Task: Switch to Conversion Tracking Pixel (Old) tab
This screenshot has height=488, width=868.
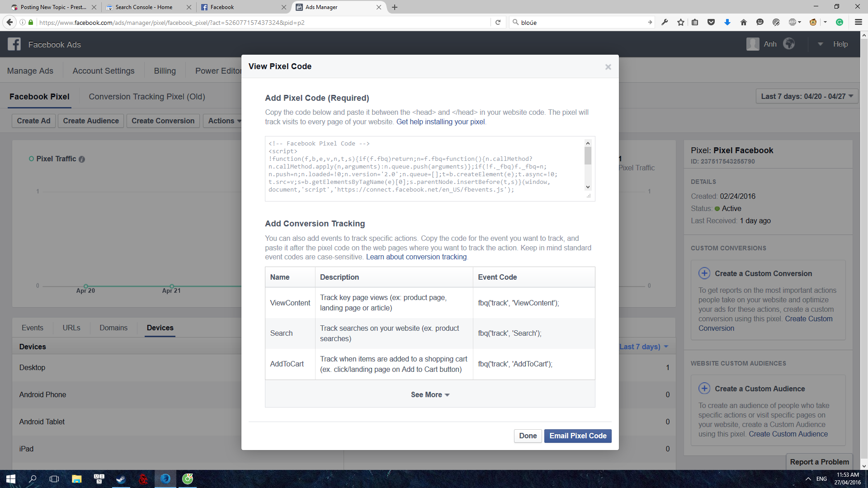Action: pyautogui.click(x=147, y=97)
